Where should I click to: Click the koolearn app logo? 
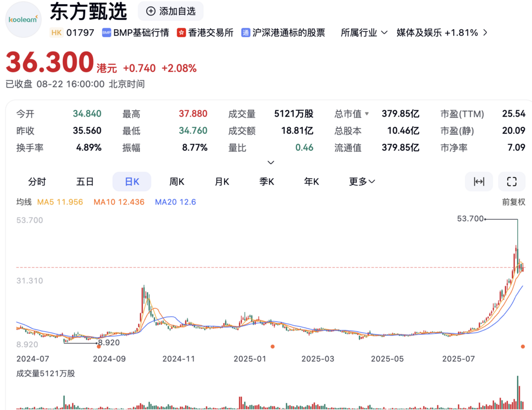pos(22,20)
